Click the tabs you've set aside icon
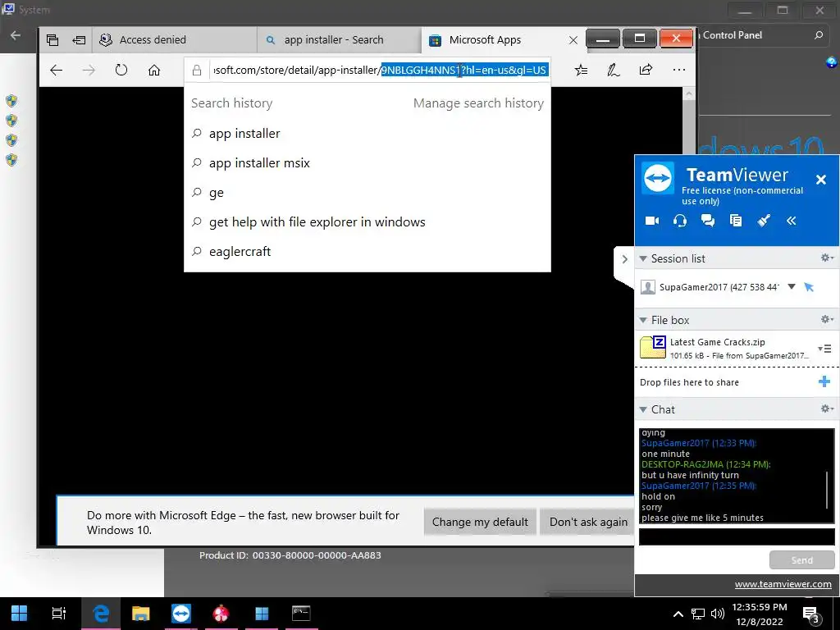Viewport: 840px width, 630px height. (x=52, y=39)
